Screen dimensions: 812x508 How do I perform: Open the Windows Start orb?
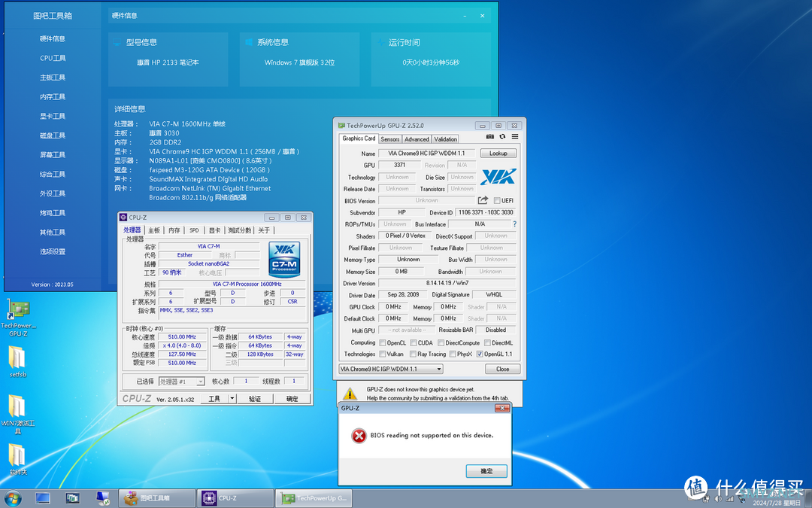[13, 498]
